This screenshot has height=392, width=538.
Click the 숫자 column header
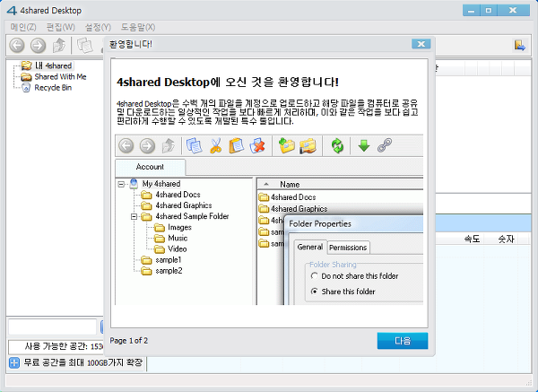coord(506,239)
